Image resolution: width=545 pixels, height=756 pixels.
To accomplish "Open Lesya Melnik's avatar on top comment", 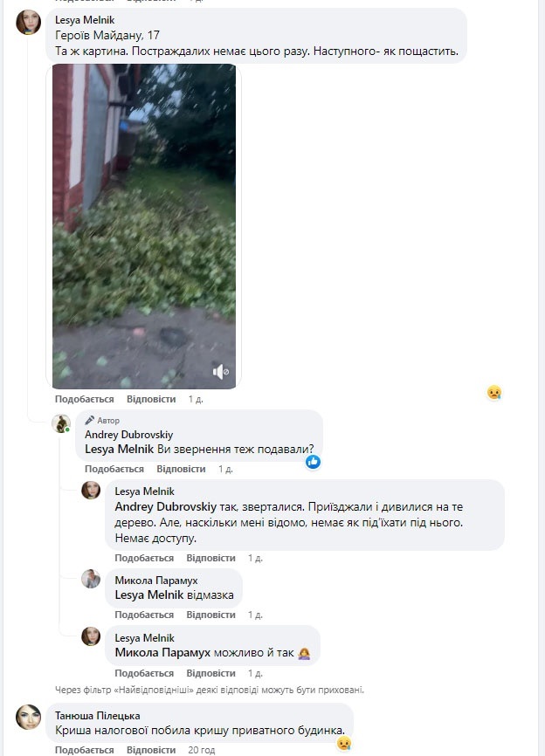I will (x=29, y=22).
